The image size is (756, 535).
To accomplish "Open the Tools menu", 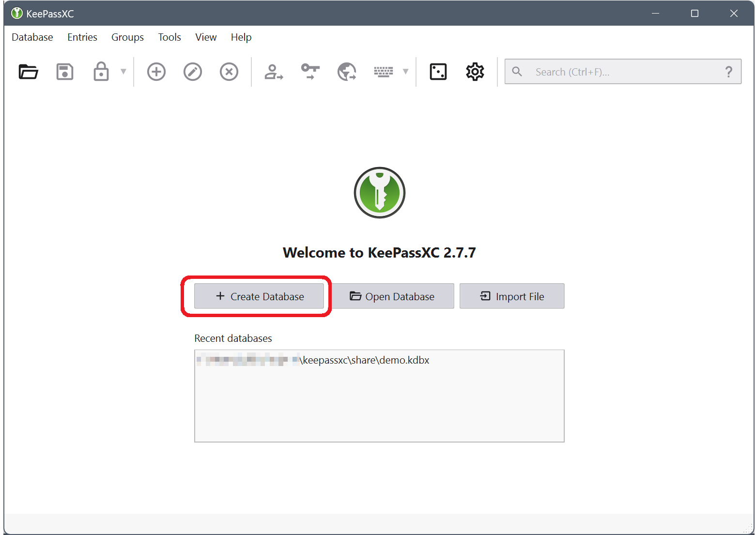I will coord(170,37).
